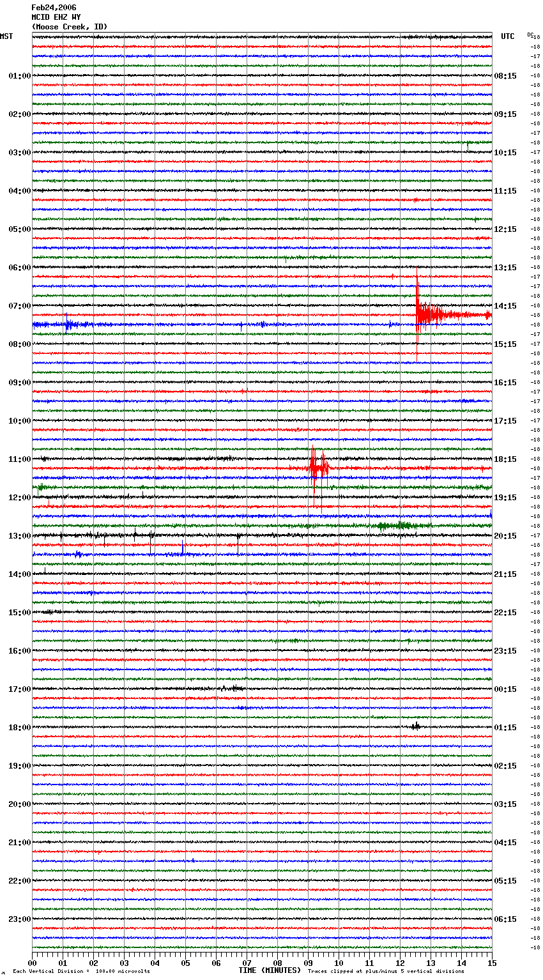The image size is (543, 980).
Task: Select the 18:00 MST time label
Action: (20, 728)
